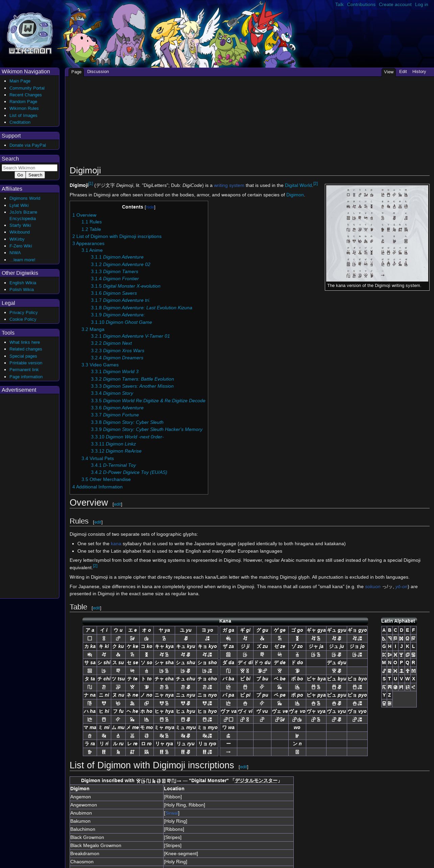Open Digimons World affiliate link
The image size is (434, 868).
tap(25, 198)
